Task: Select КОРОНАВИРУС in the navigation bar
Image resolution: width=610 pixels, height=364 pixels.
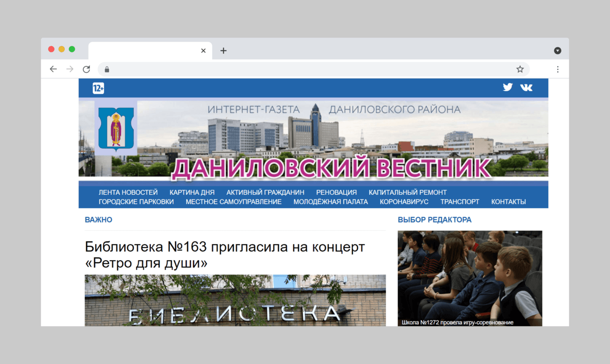Action: (x=404, y=202)
